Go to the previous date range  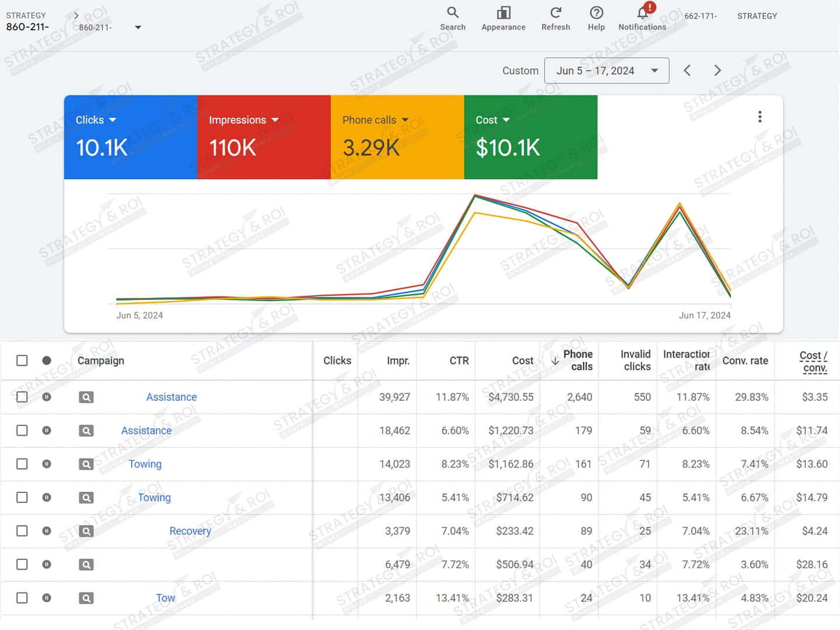point(687,71)
